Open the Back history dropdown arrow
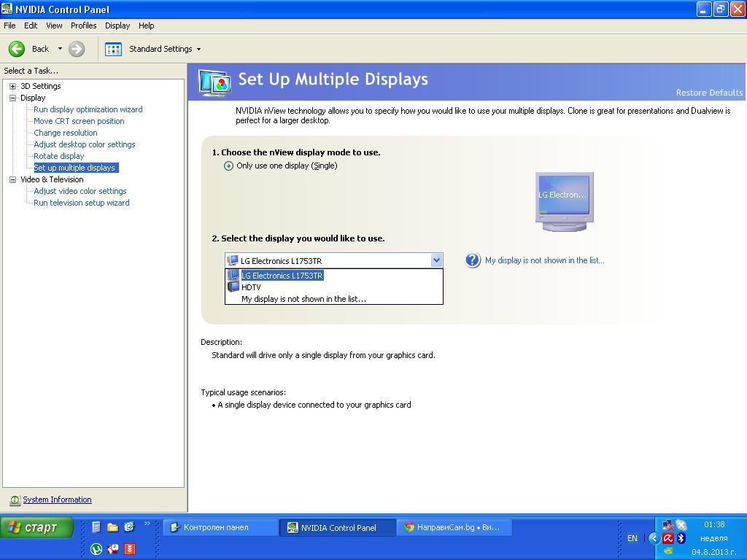The height and width of the screenshot is (560, 747). pos(60,49)
